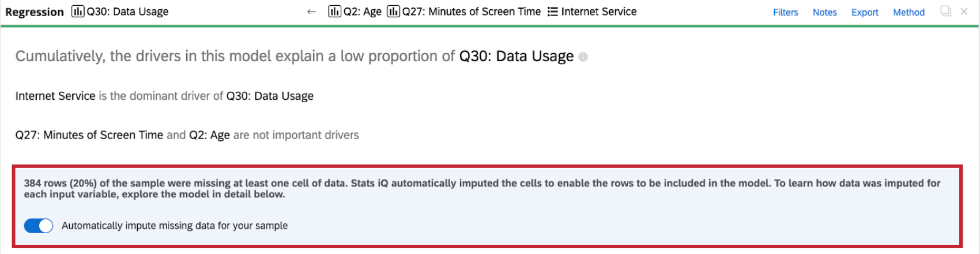Click the left arrow icon in the header
Screen dimensions: 980x254
click(311, 12)
